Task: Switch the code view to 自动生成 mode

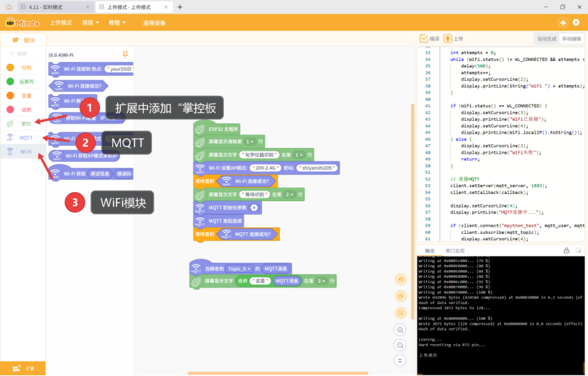Action: click(x=546, y=38)
